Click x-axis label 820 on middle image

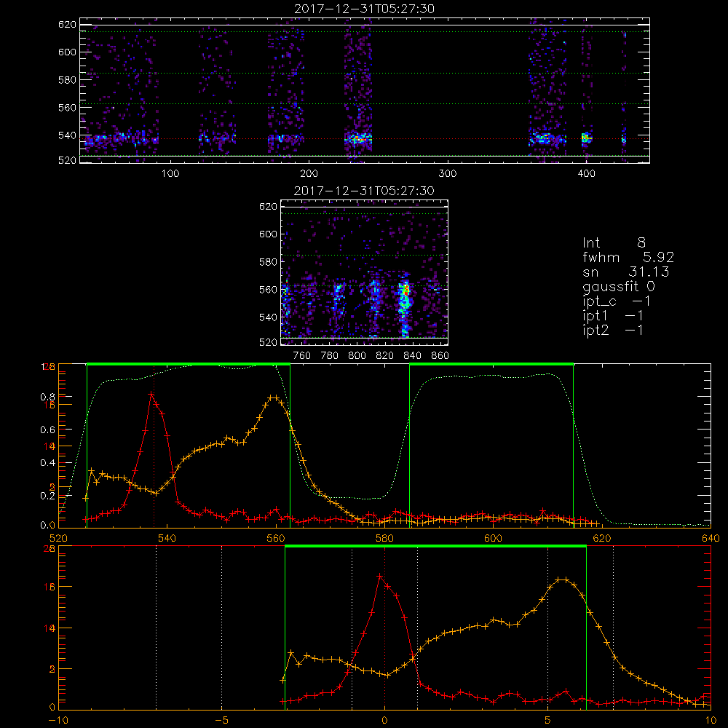click(x=385, y=356)
